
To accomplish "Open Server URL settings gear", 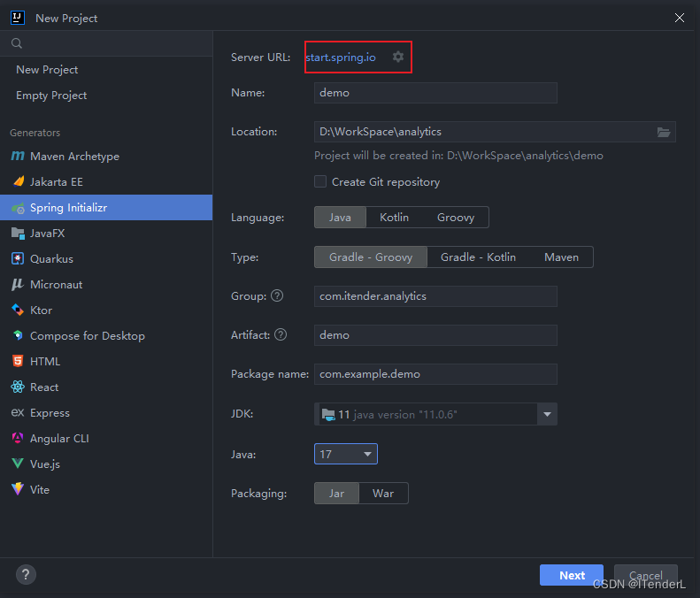I will pyautogui.click(x=398, y=57).
